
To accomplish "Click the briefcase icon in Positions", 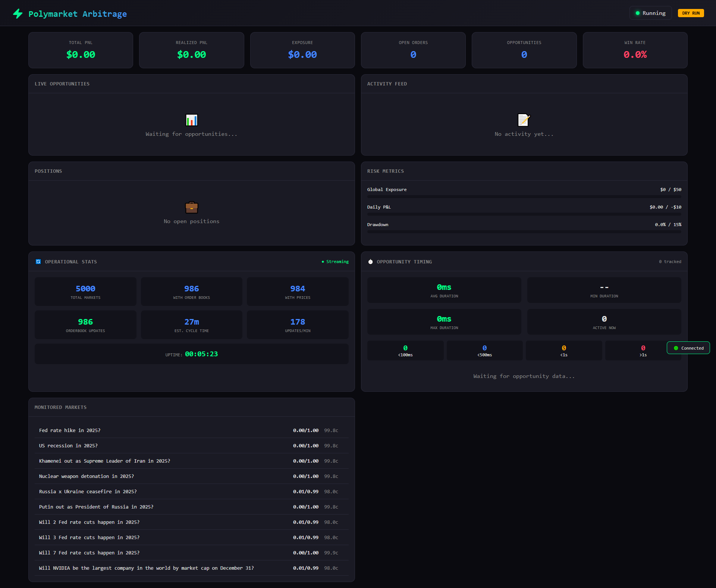I will (x=192, y=207).
